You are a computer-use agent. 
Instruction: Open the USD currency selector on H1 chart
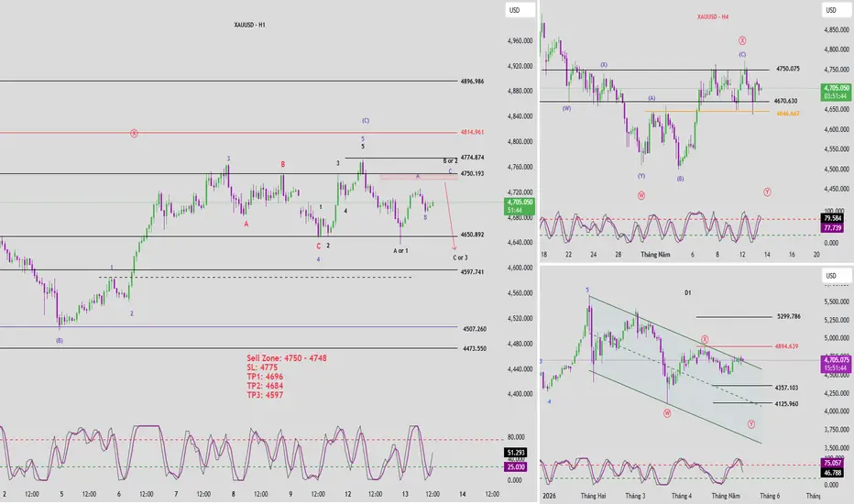[x=520, y=10]
